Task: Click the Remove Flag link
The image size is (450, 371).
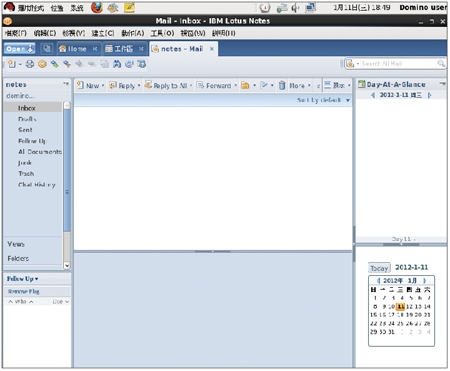Action: 24,291
